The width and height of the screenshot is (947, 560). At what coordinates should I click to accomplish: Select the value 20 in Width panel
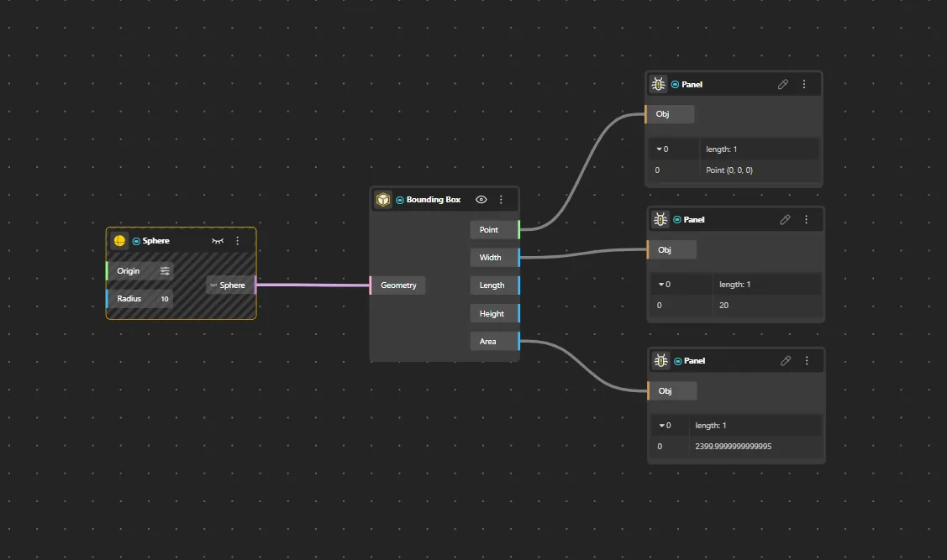click(x=723, y=306)
